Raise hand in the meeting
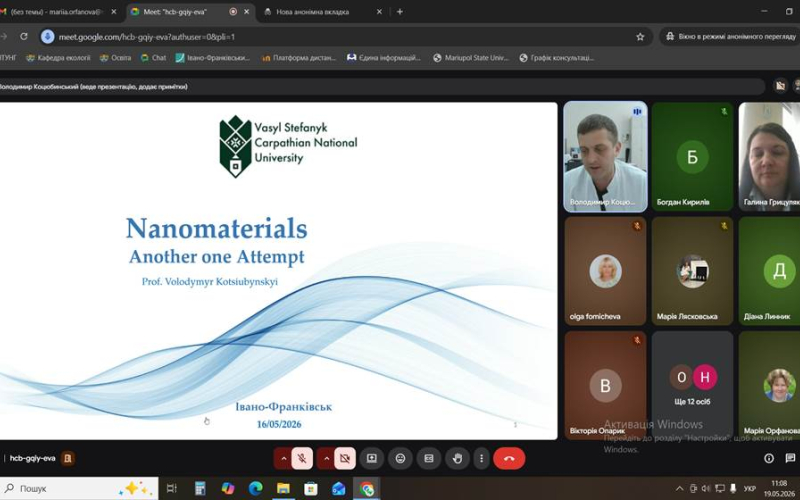 457,458
